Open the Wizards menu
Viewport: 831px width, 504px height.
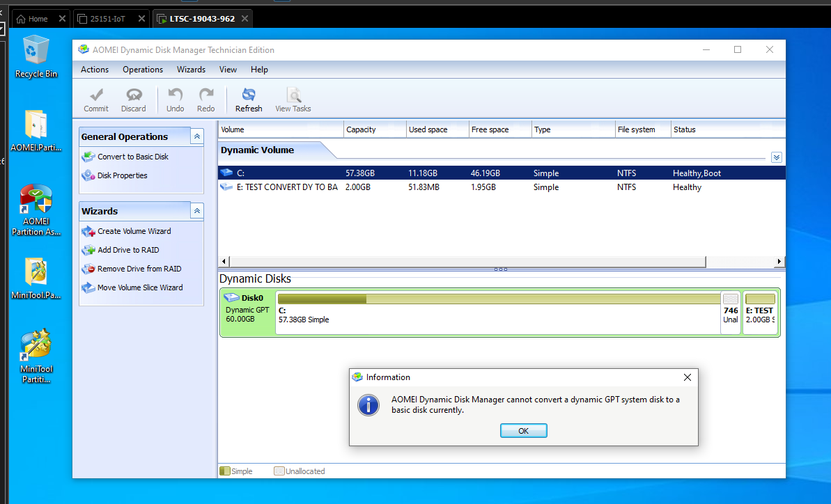(191, 70)
